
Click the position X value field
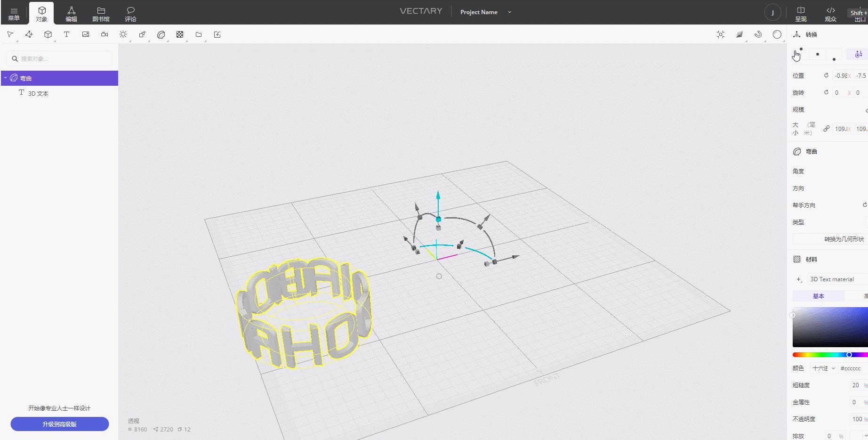[843, 75]
